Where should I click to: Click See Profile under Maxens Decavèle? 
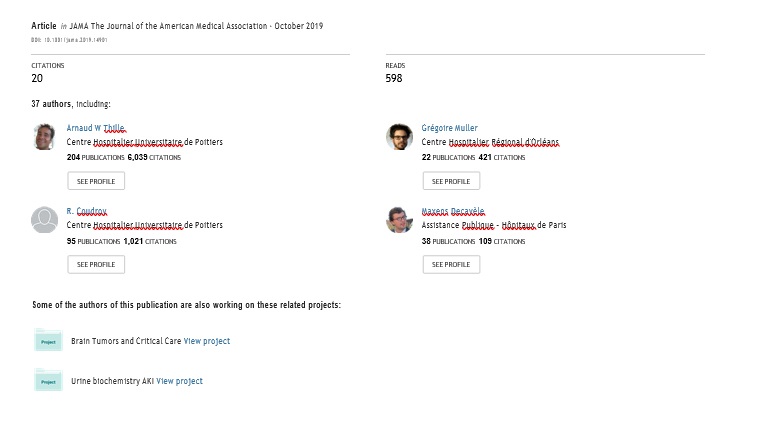point(451,264)
